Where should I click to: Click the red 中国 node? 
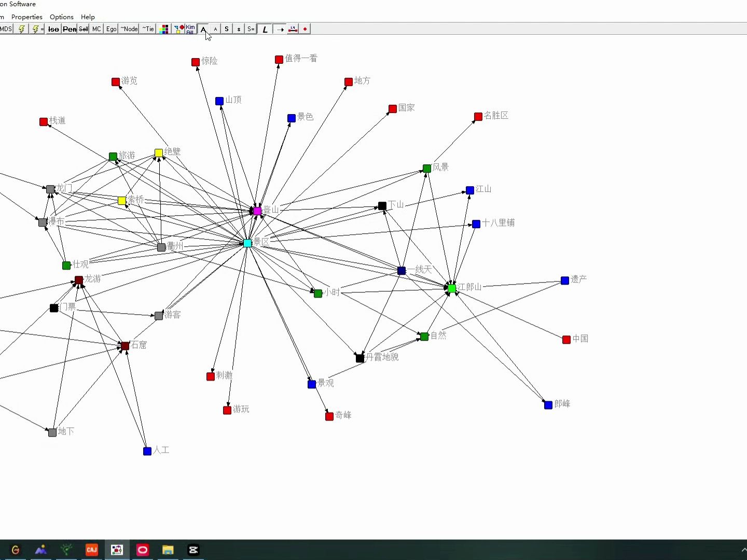point(566,340)
